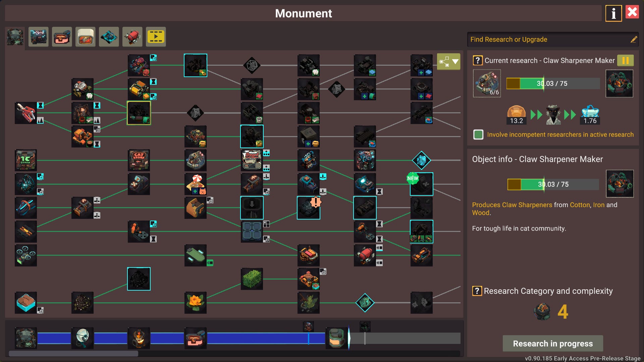Screen dimensions: 644x362
Task: Expand the tree layout dropdown button
Action: tap(448, 62)
